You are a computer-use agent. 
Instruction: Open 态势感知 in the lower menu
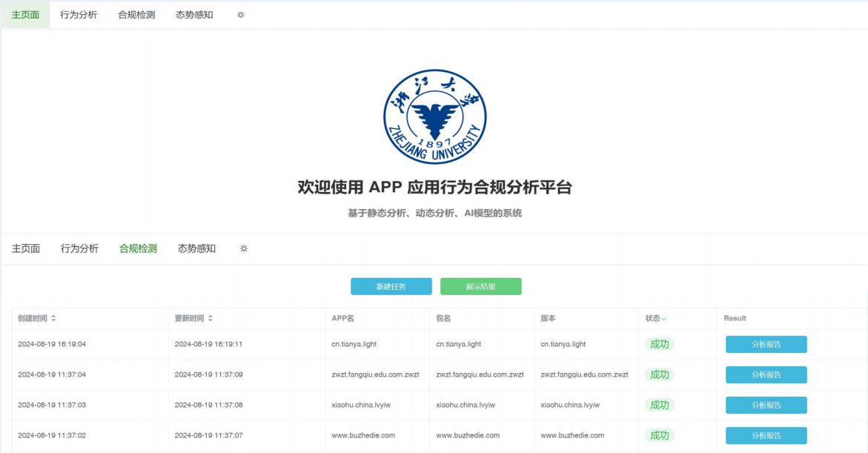click(196, 248)
